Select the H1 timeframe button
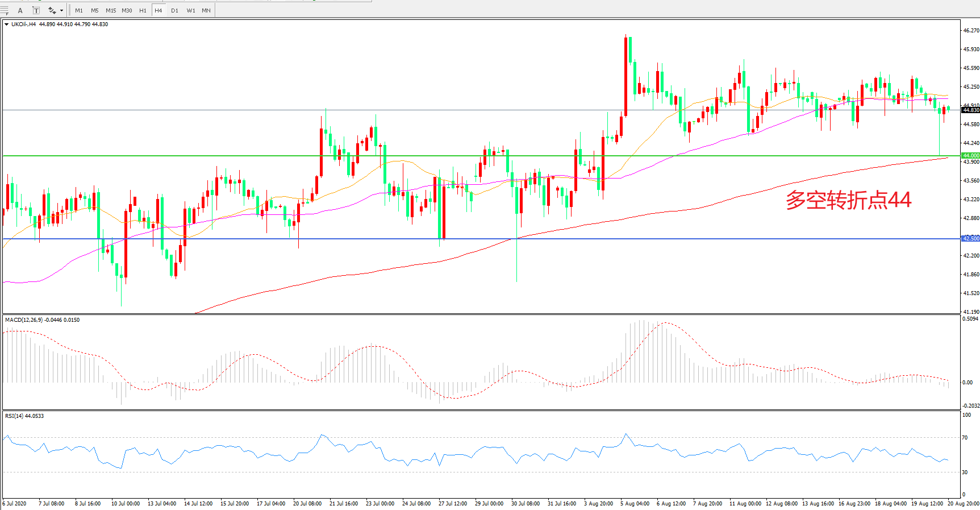Viewport: 980px width, 510px height. [143, 10]
